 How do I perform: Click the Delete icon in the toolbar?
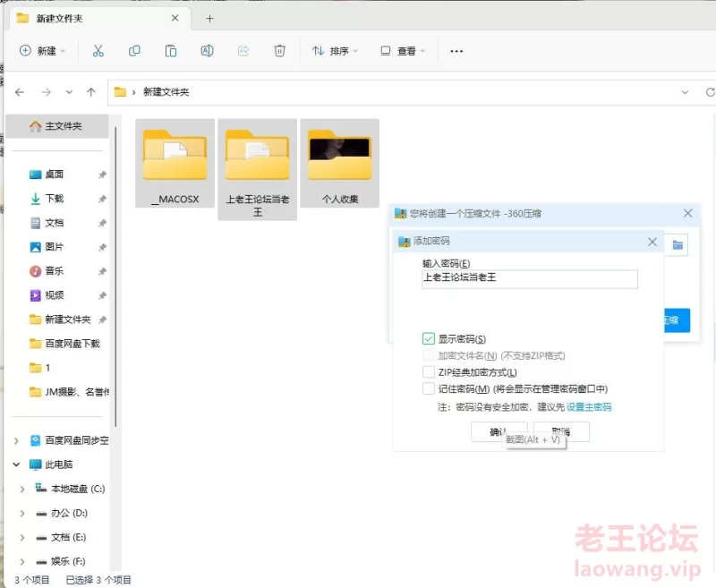click(x=279, y=51)
